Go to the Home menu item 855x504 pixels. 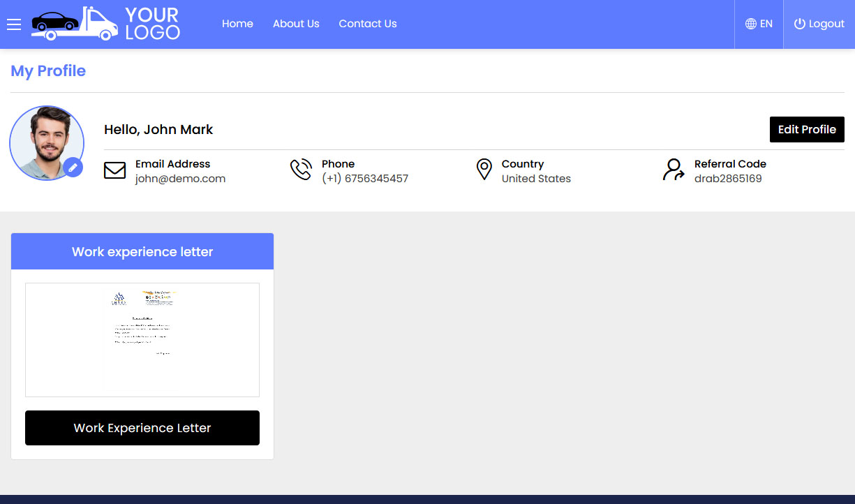pyautogui.click(x=237, y=24)
